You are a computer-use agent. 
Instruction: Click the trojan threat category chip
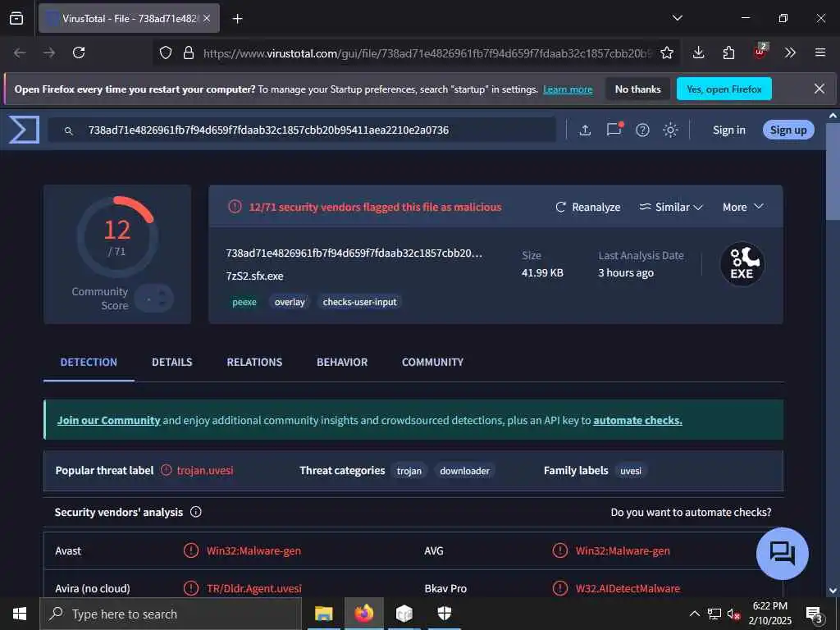(x=409, y=471)
